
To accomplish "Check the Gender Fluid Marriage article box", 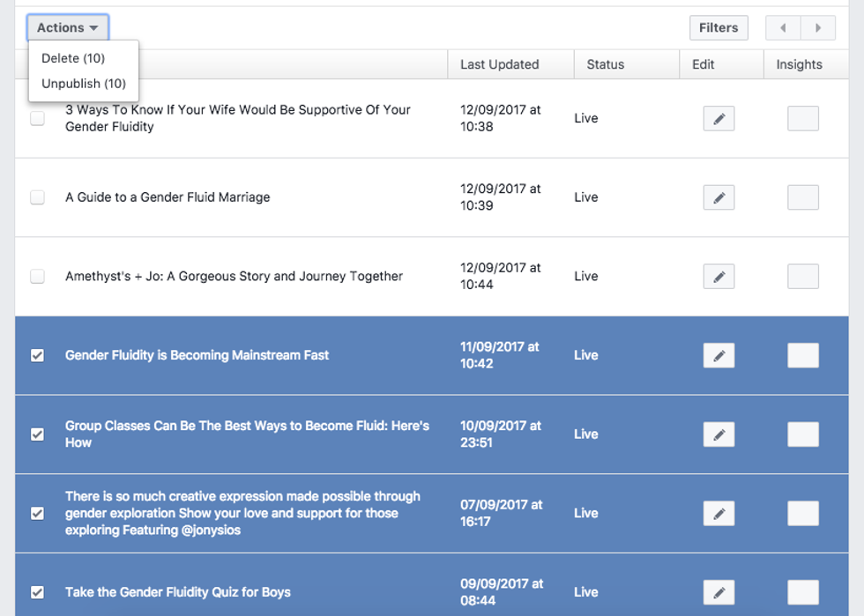I will pyautogui.click(x=37, y=197).
